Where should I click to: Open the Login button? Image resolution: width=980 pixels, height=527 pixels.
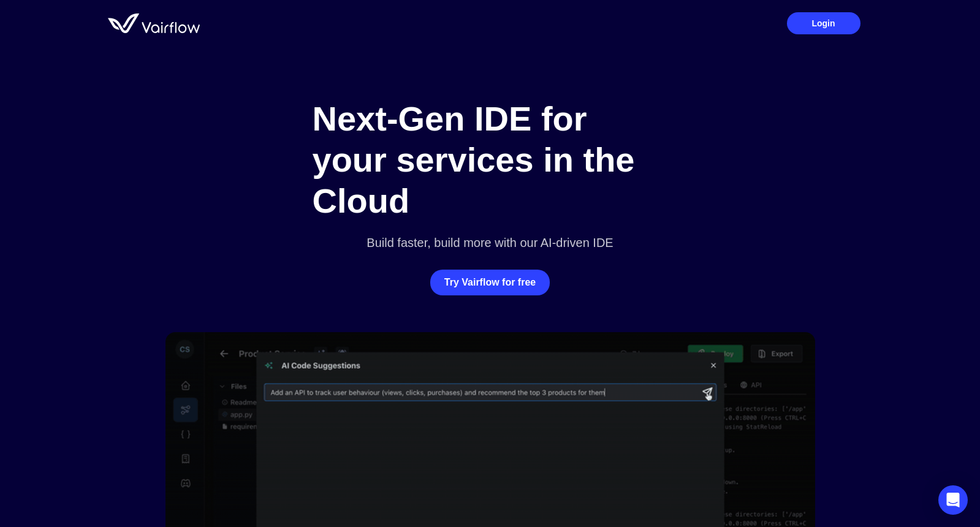click(823, 23)
